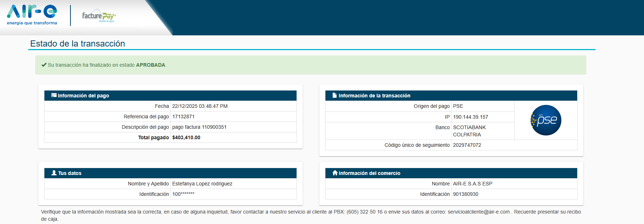This screenshot has height=224, width=644.
Task: Click the IP address 190.144.39.157
Action: [x=470, y=117]
